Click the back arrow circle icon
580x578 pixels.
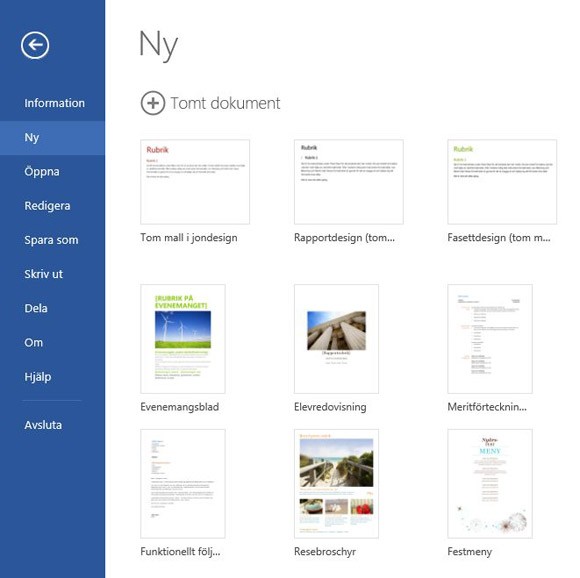pyautogui.click(x=35, y=45)
